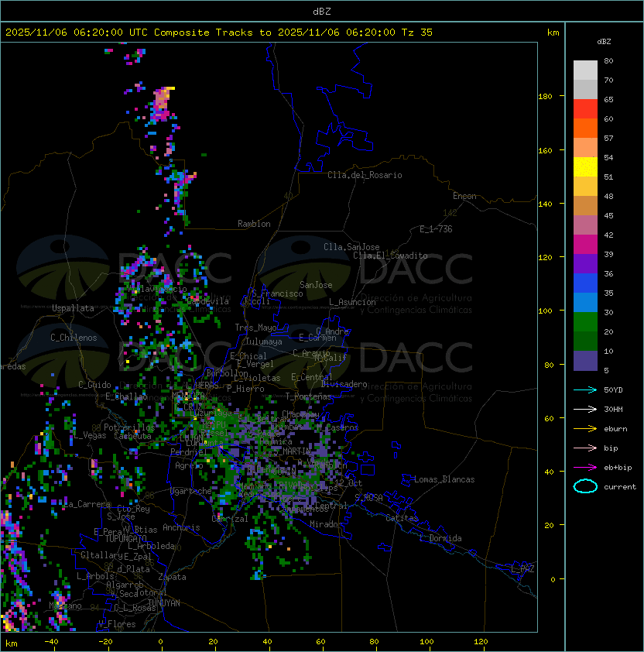Screen dimensions: 644x652
Task: Click the 'La_Carrera' place label
Action: click(x=87, y=504)
